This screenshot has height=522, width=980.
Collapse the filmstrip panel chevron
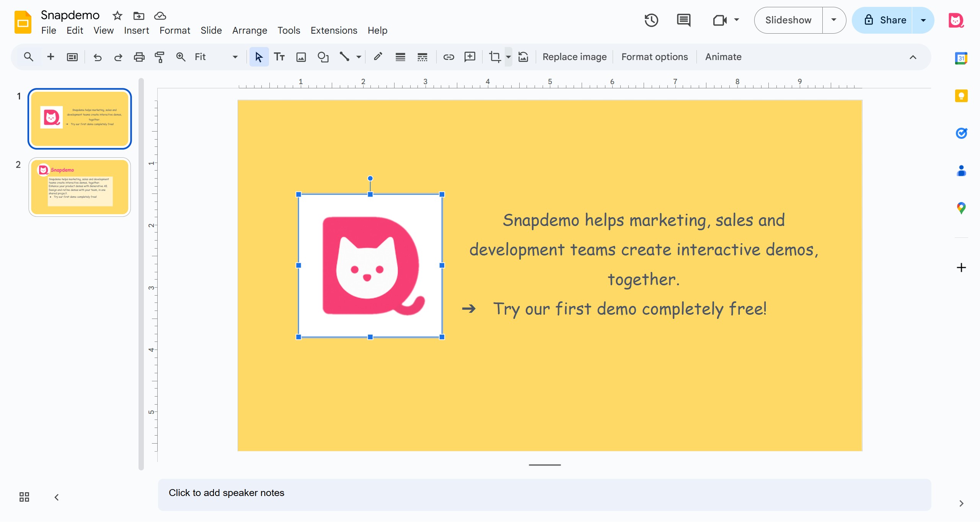(57, 497)
